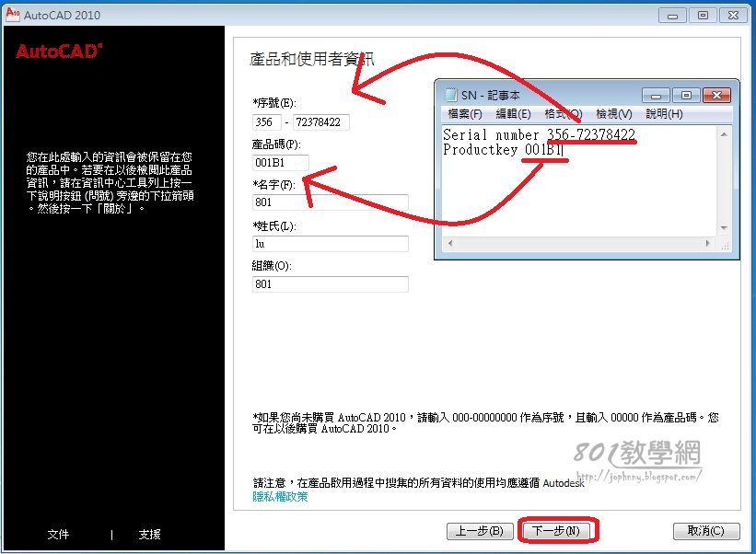Open the 隱私權政策 privacy policy link
Image resolution: width=756 pixels, height=554 pixels.
tap(280, 497)
